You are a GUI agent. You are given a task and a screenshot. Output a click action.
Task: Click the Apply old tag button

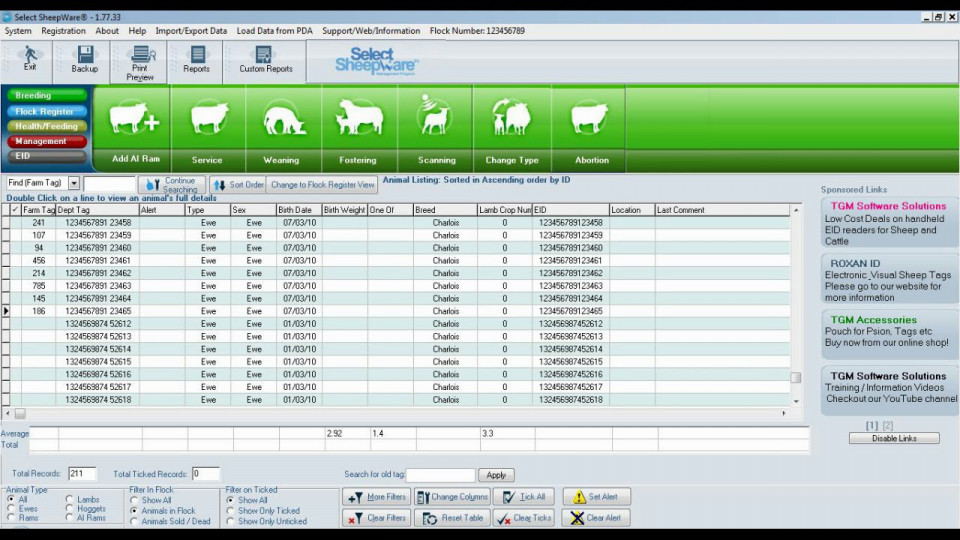point(496,475)
